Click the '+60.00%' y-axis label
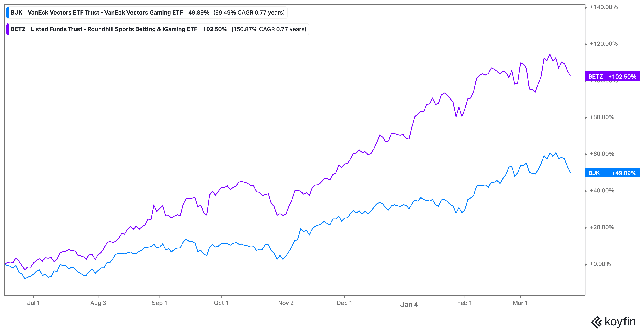The width and height of the screenshot is (644, 333). tap(602, 154)
